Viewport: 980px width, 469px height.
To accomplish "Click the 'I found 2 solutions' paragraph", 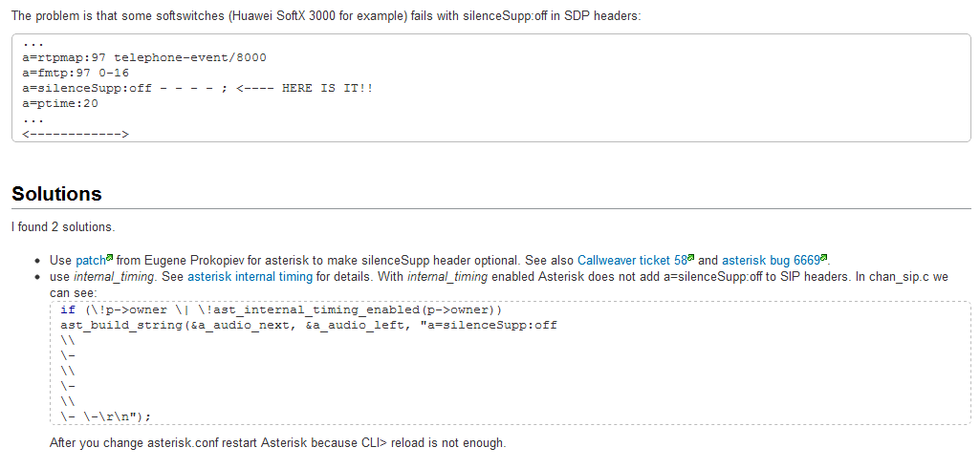I will [63, 226].
